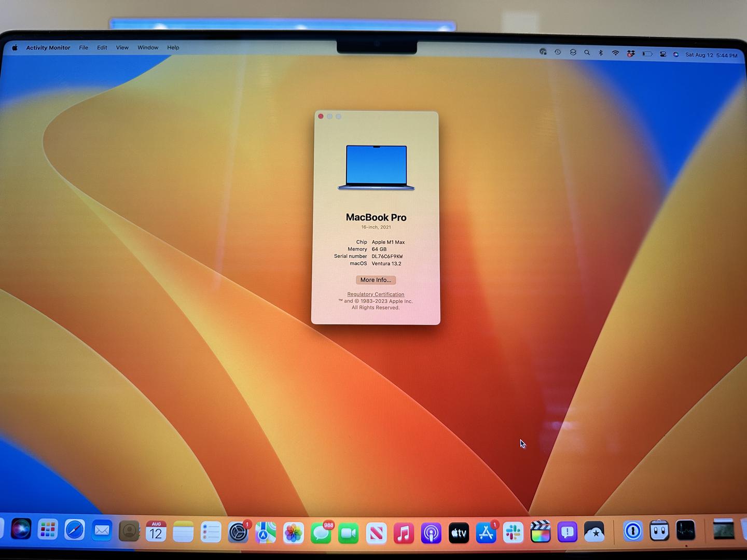Toggle the Wi-Fi status menu
Screen dimensions: 747x560
[x=615, y=53]
